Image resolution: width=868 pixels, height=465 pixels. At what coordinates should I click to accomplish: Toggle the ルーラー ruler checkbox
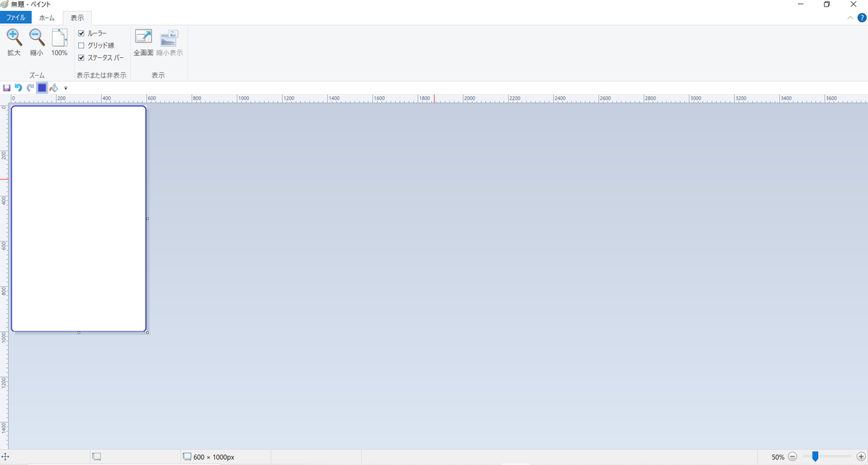[x=81, y=33]
